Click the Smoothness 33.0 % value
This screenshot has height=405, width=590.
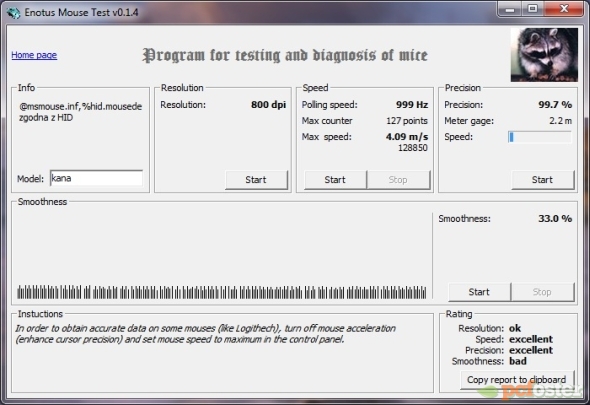pos(555,219)
